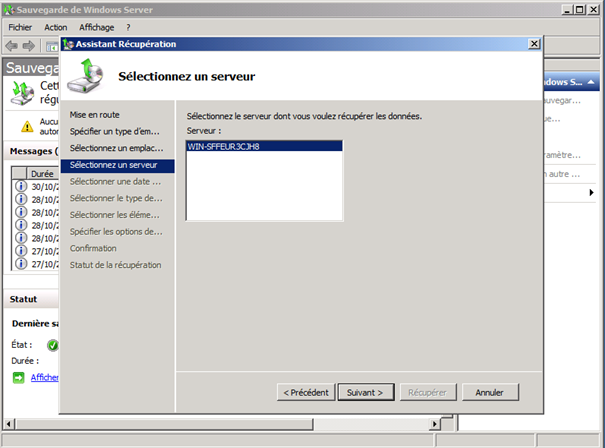Go to the Sélectionnez un emplac... step
This screenshot has width=605, height=448.
117,148
